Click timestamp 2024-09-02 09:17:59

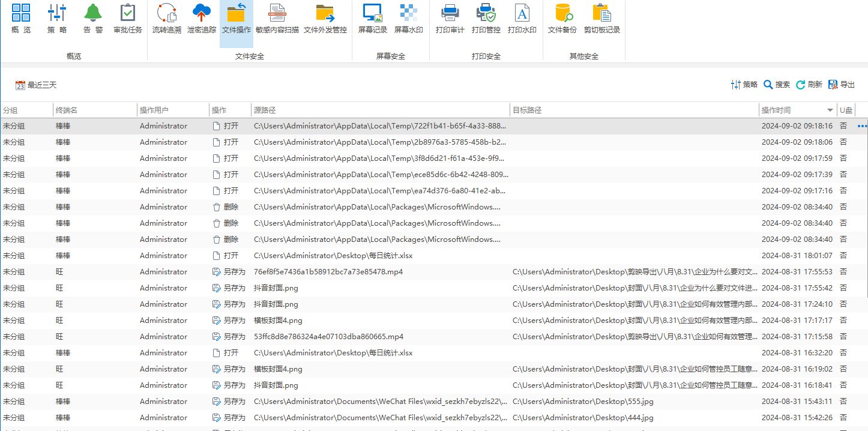pyautogui.click(x=797, y=158)
